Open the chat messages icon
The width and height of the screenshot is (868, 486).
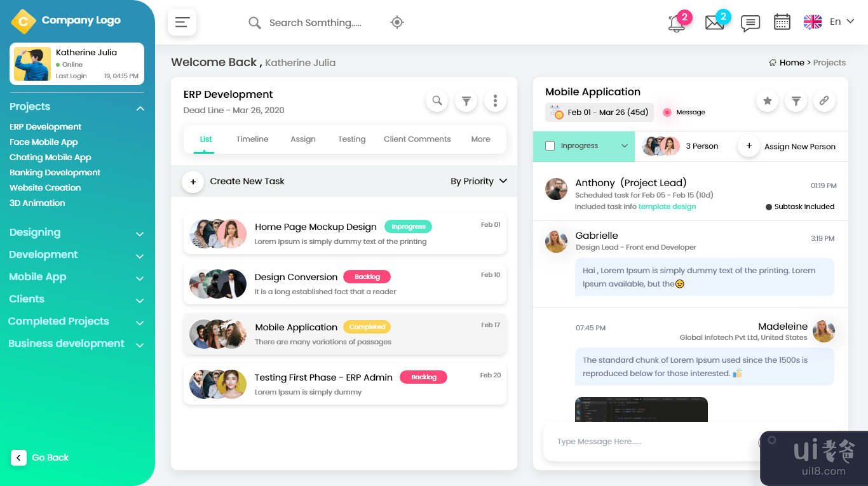pyautogui.click(x=750, y=24)
